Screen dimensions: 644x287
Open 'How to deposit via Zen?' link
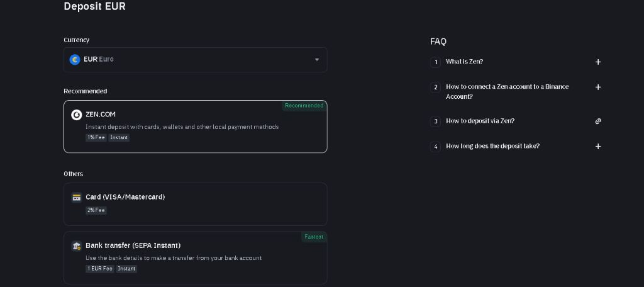[x=480, y=121]
